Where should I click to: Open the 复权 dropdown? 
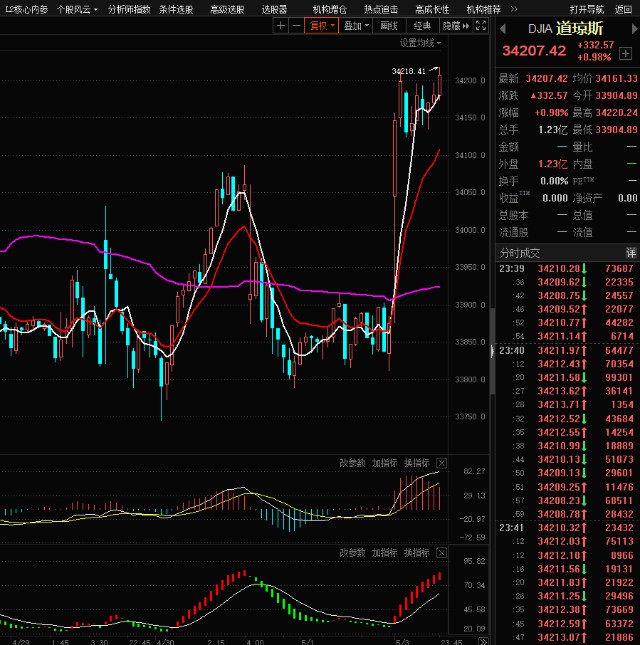point(322,26)
